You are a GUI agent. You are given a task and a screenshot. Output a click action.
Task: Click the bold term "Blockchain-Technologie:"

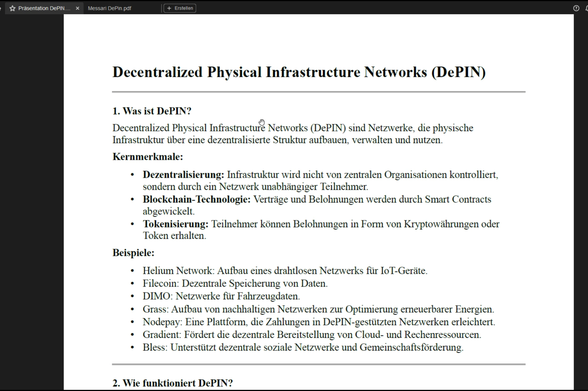197,199
